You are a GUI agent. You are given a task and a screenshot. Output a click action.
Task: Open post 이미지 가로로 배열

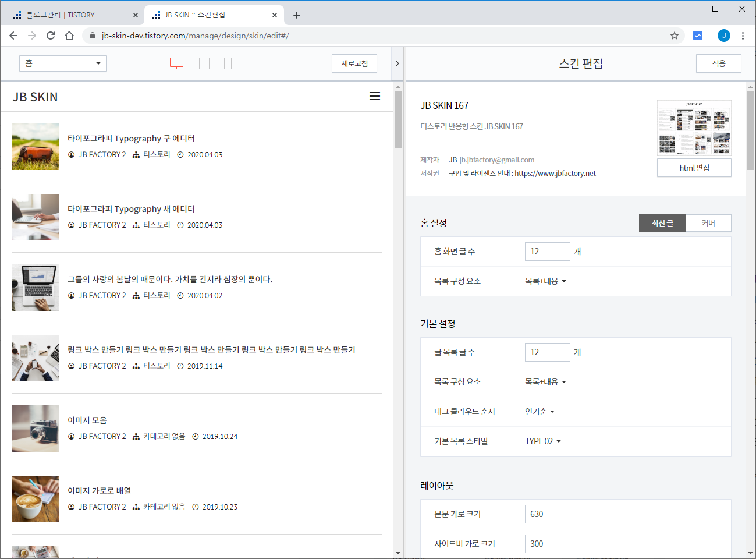pyautogui.click(x=100, y=491)
